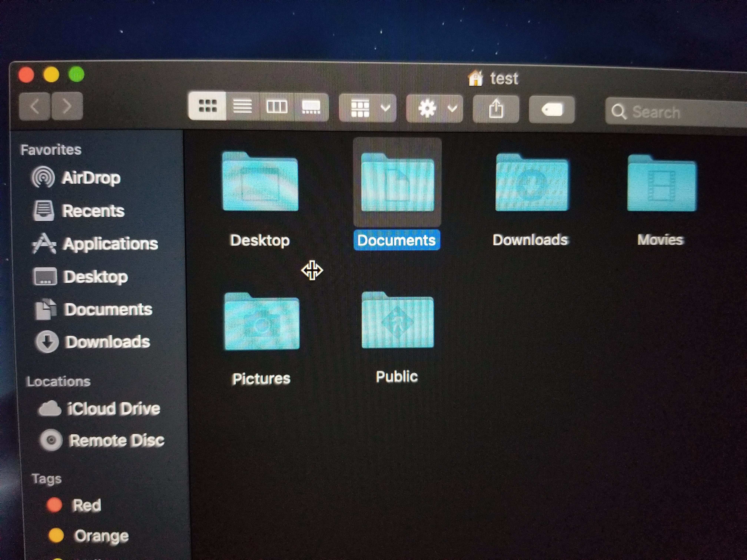Switch to gallery view mode
This screenshot has height=560, width=747.
click(311, 108)
